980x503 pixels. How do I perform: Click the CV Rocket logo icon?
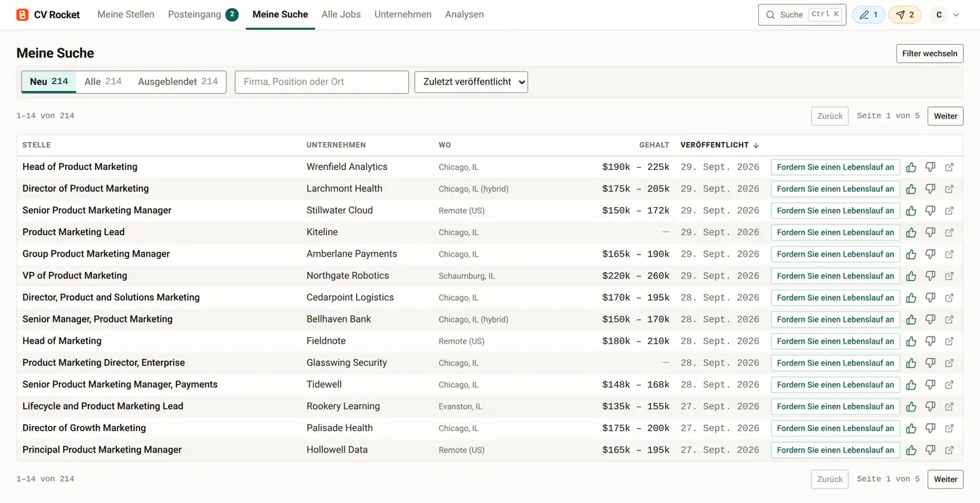click(x=22, y=15)
